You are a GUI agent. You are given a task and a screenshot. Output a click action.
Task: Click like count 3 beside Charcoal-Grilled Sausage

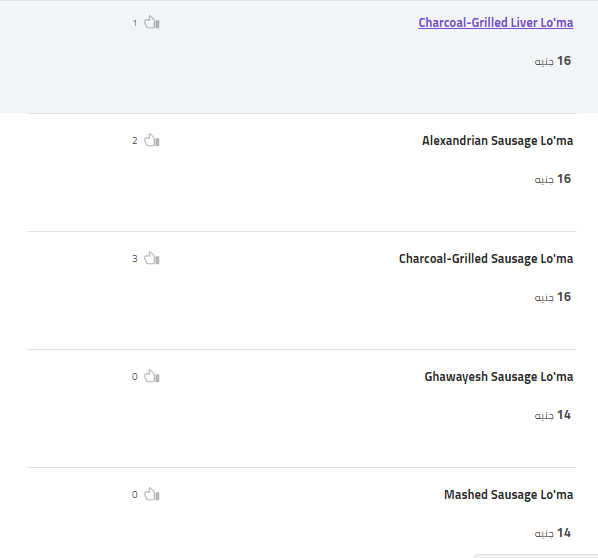(135, 259)
